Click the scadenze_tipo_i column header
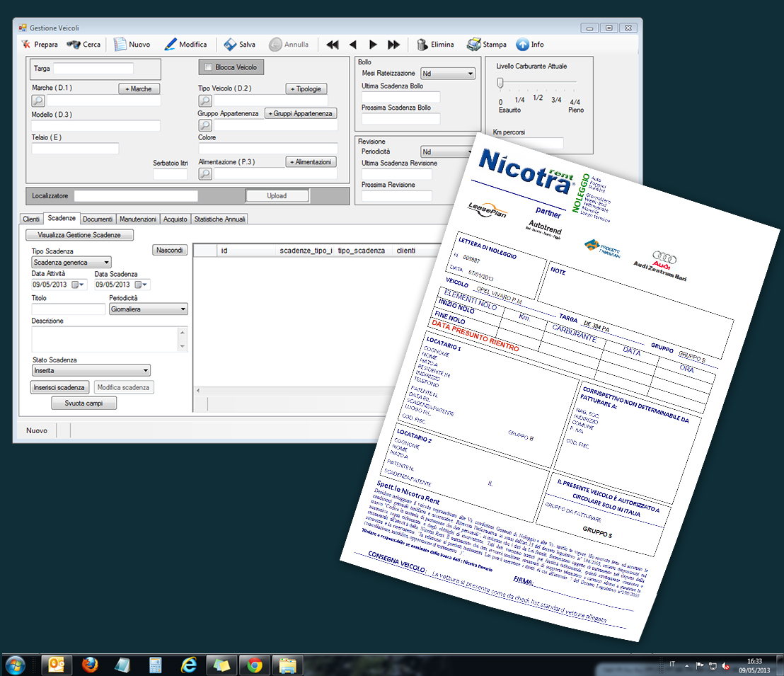The height and width of the screenshot is (676, 784). 306,250
